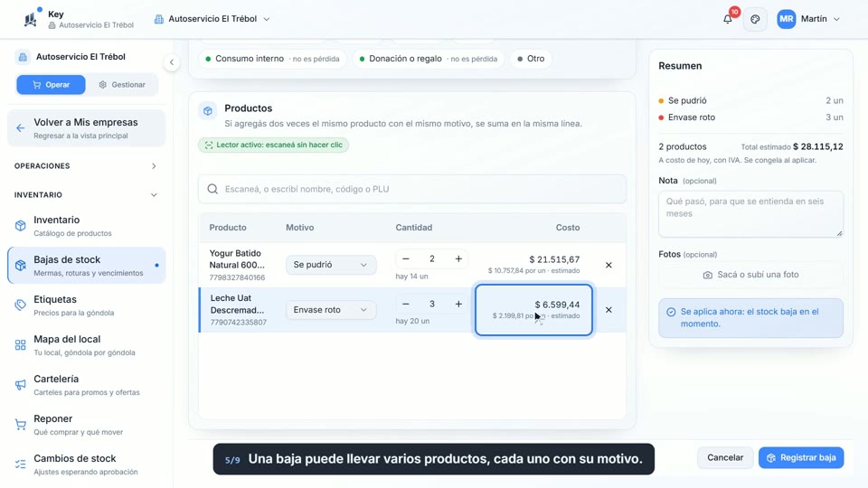Increase quantity for Leche Uat Descremada
Screen dimensions: 868x488
[458, 304]
